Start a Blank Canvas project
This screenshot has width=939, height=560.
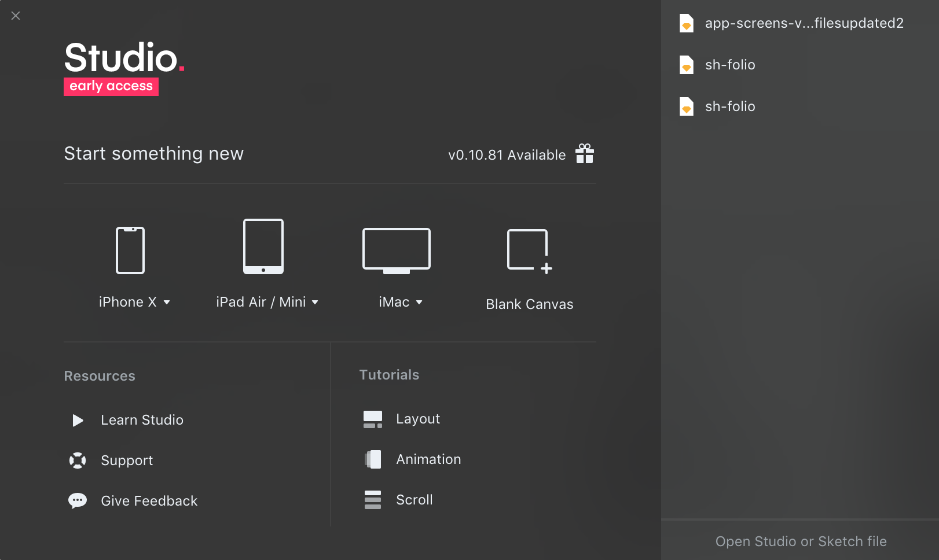click(528, 249)
